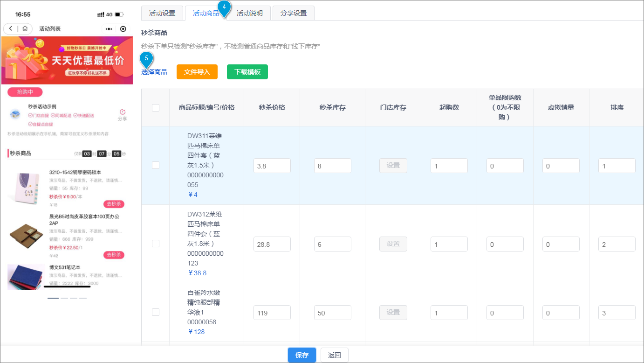Click the 秒杀库存 field showing 6
Viewport: 644px width, 363px height.
pos(333,244)
